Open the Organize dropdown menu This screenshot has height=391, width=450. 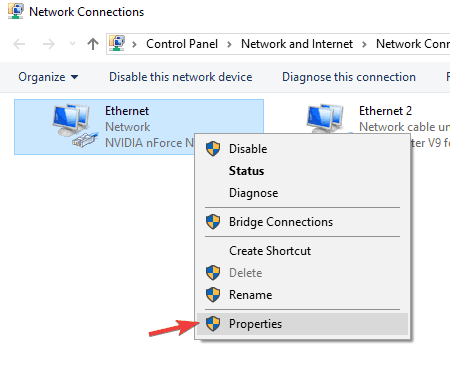[x=48, y=77]
